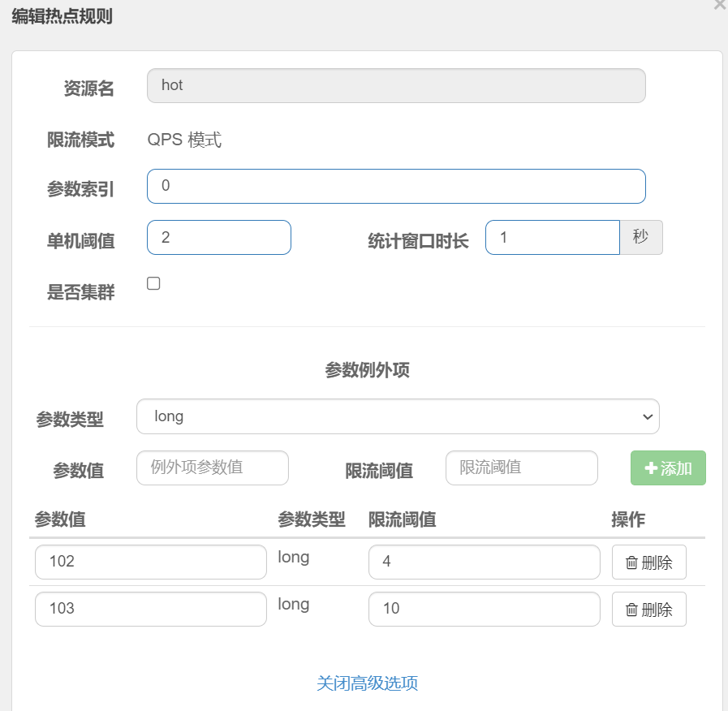728x711 pixels.
Task: Focus the 参数索引 input field
Action: pos(396,186)
